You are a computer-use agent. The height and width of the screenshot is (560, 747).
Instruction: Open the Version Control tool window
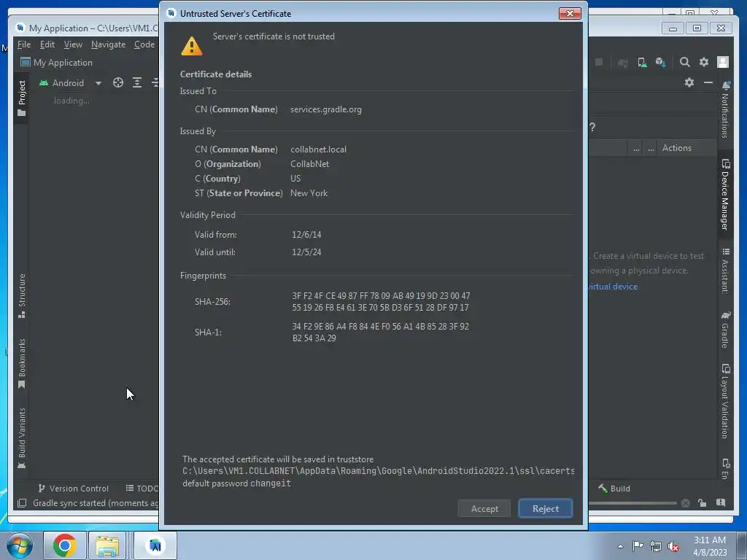point(73,489)
